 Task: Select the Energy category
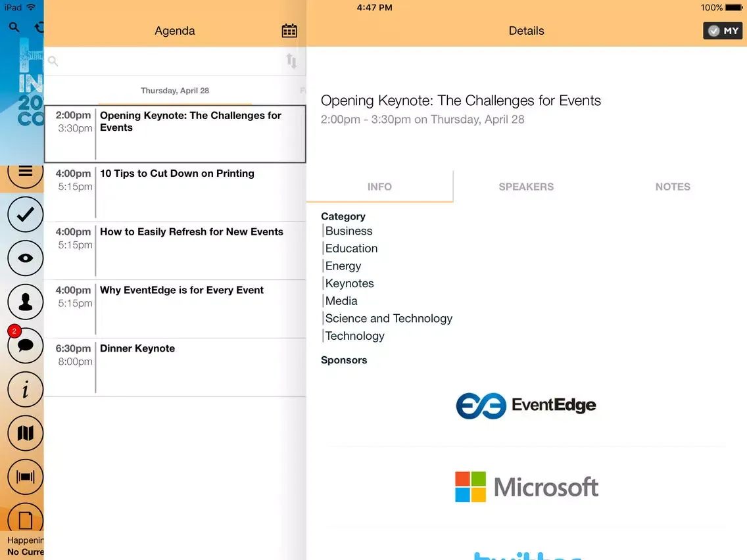click(x=343, y=266)
